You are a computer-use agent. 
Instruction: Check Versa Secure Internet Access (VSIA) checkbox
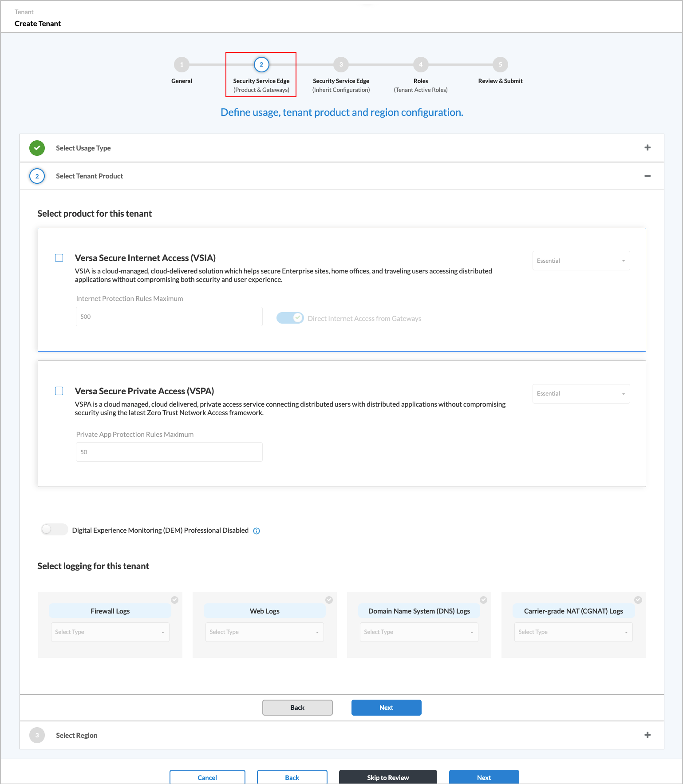(x=59, y=258)
